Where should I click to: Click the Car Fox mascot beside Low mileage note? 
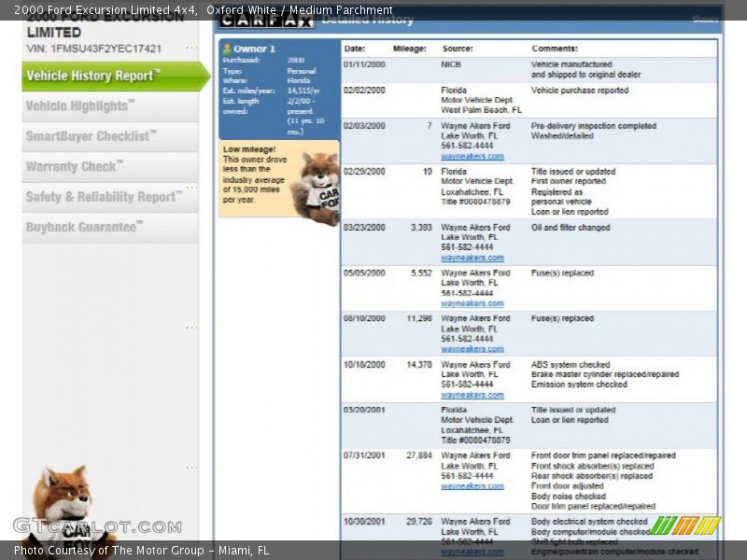tap(317, 185)
